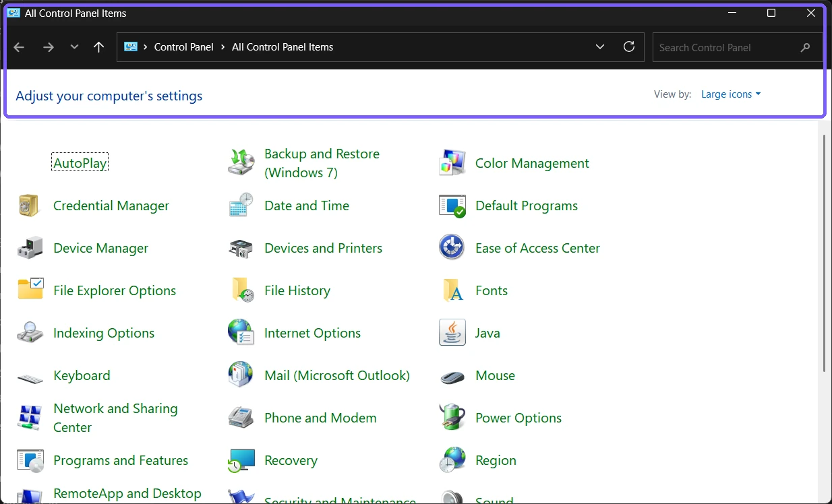Image resolution: width=832 pixels, height=504 pixels.
Task: Open the Device Manager link
Action: coord(100,248)
